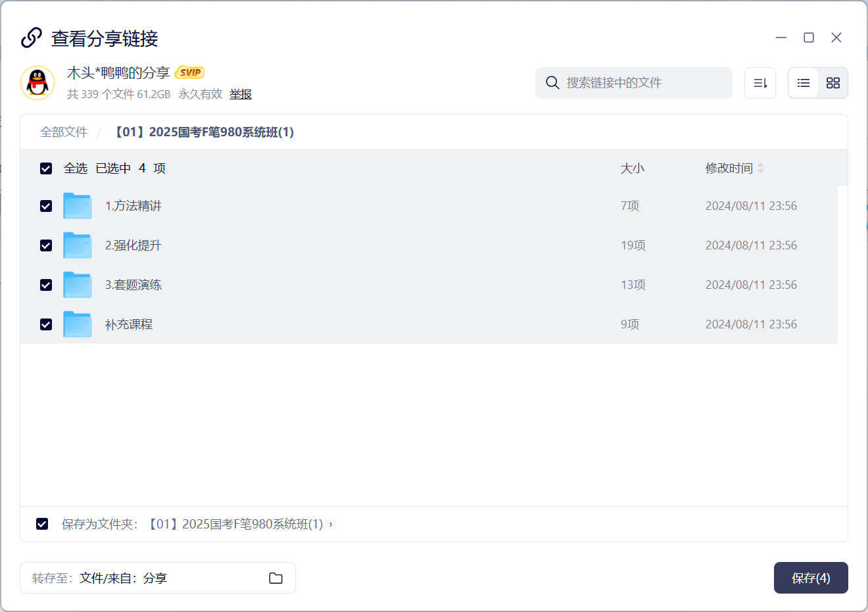This screenshot has height=612, width=868.
Task: Click the 木头*鸭鸭 penguin avatar
Action: [x=37, y=83]
